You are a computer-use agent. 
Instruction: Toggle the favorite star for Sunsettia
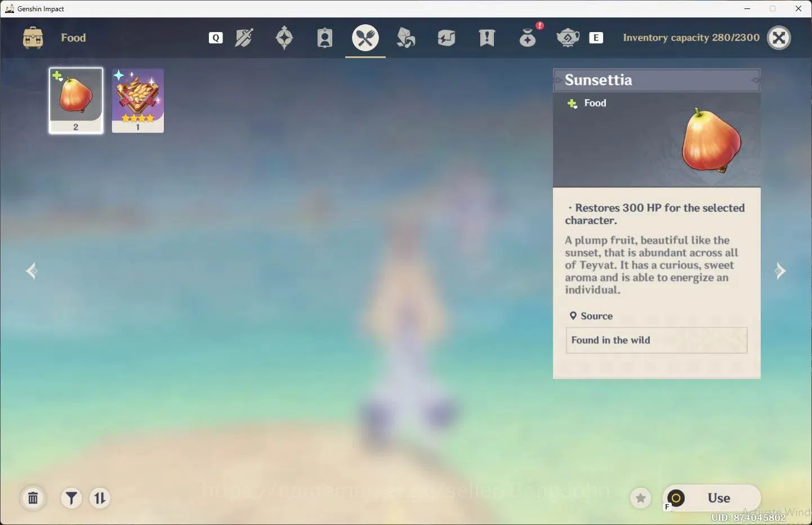click(640, 498)
